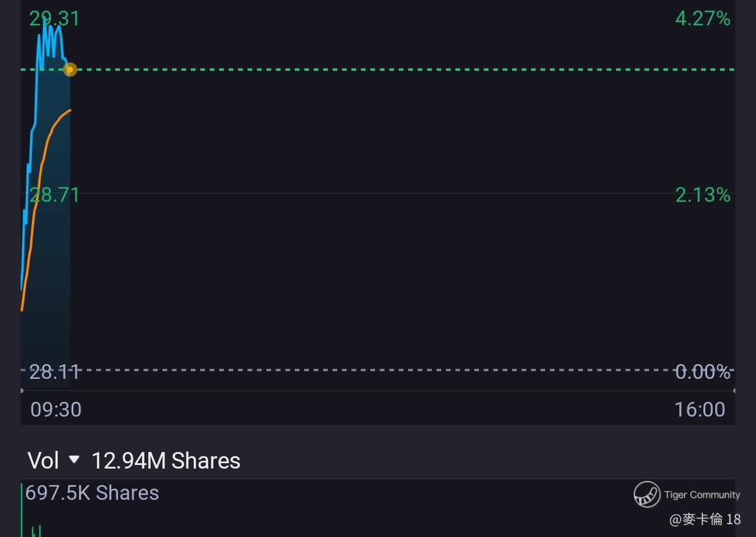
Task: Open the Tiger Community link text
Action: [x=702, y=495]
